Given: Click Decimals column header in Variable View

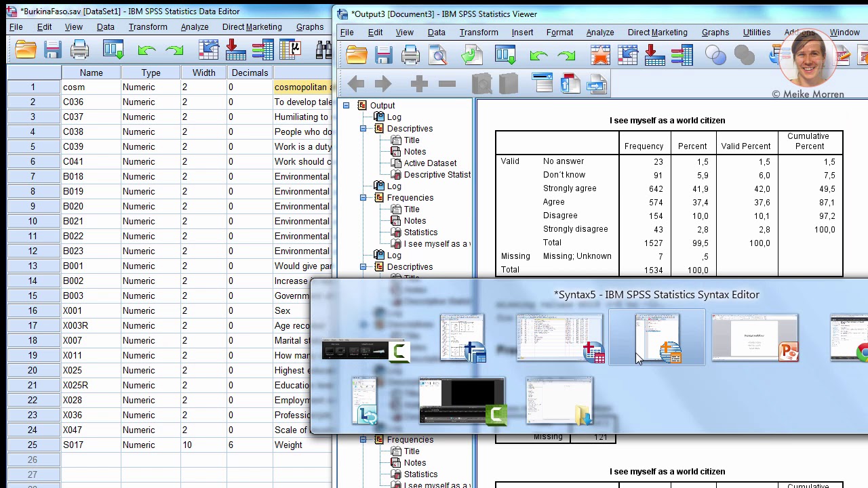Looking at the screenshot, I should (250, 73).
